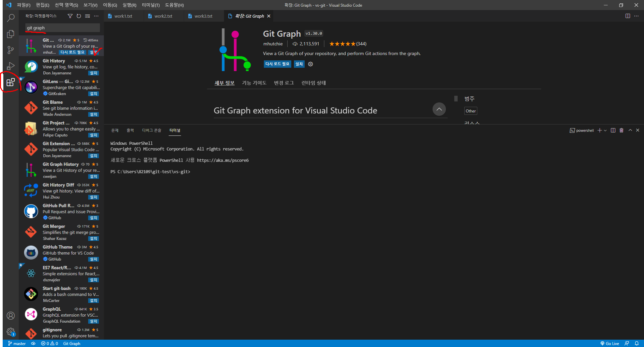Screen dimensions: 644x347
Task: Select the 기능 기여도 tab
Action: point(254,83)
